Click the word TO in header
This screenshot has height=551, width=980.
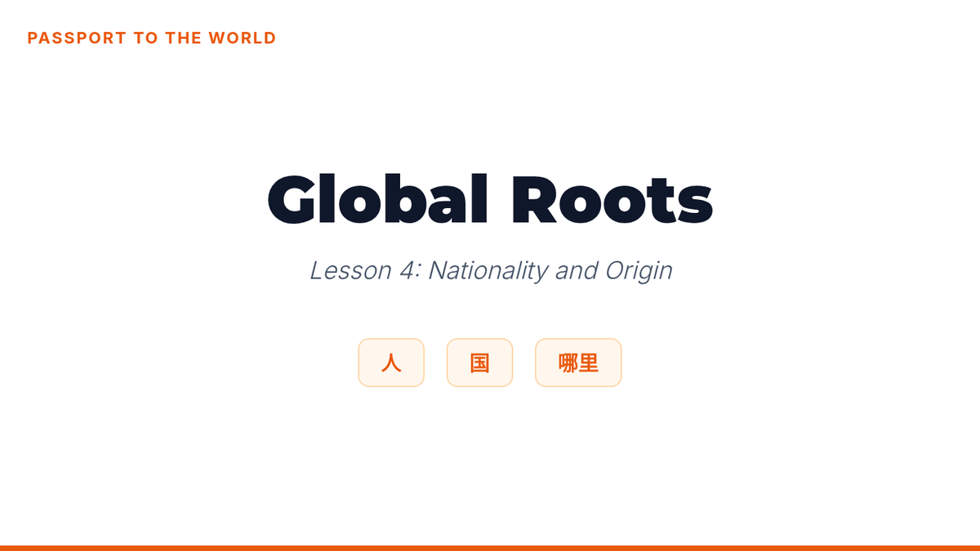pos(146,38)
